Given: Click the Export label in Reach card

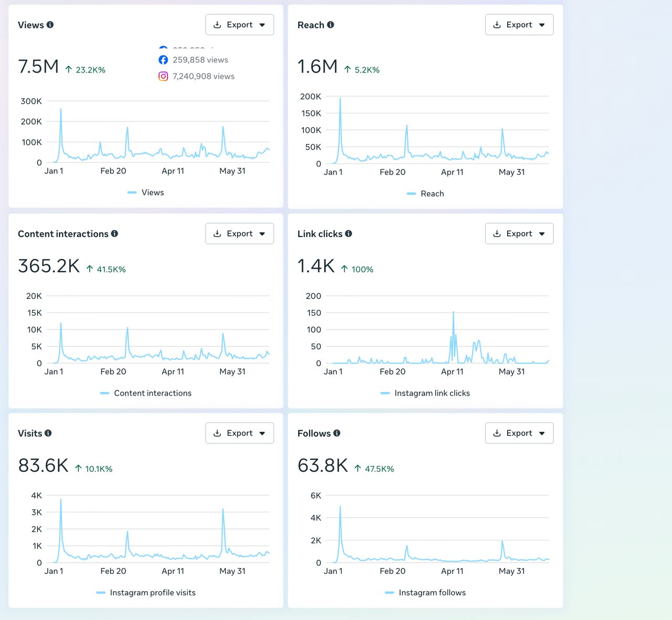Looking at the screenshot, I should (x=519, y=25).
